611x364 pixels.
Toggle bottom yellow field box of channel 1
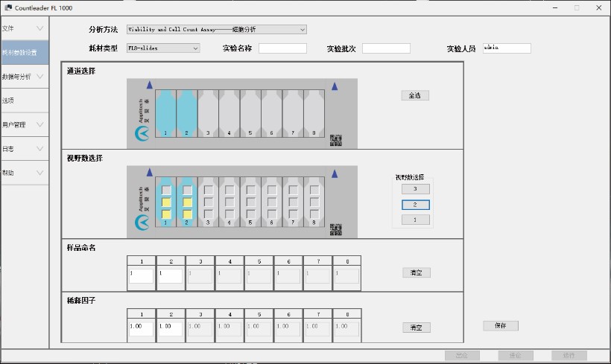pos(167,214)
